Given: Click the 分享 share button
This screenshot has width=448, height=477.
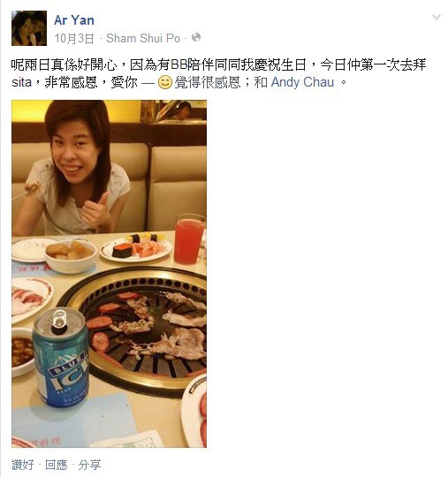Looking at the screenshot, I should point(89,465).
